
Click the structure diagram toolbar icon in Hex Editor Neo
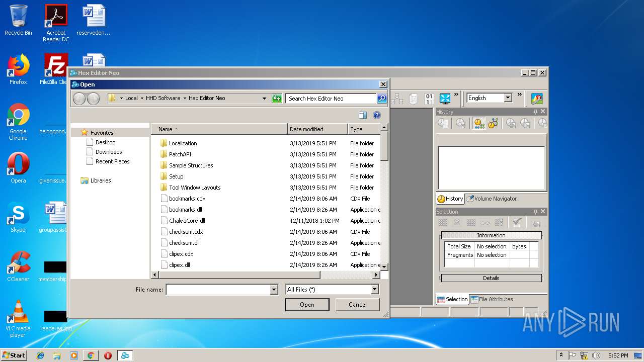pyautogui.click(x=397, y=99)
